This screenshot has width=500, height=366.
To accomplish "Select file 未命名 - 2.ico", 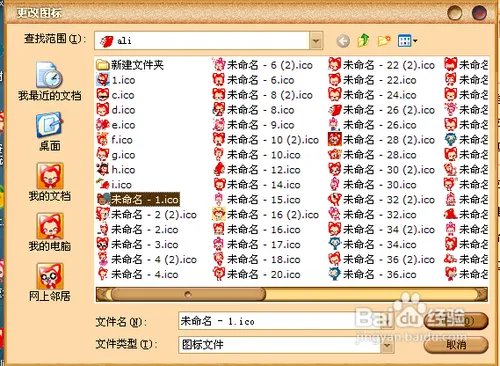I will click(x=137, y=229).
